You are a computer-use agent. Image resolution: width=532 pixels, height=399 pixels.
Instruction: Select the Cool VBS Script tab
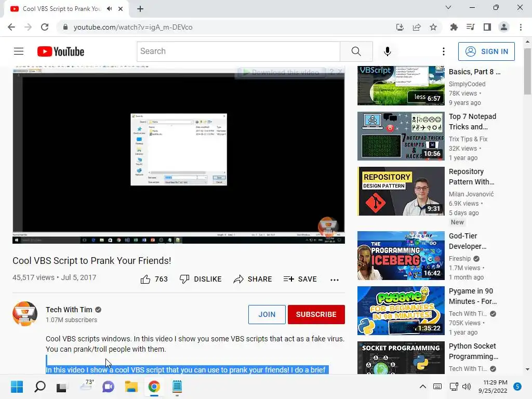coord(61,9)
